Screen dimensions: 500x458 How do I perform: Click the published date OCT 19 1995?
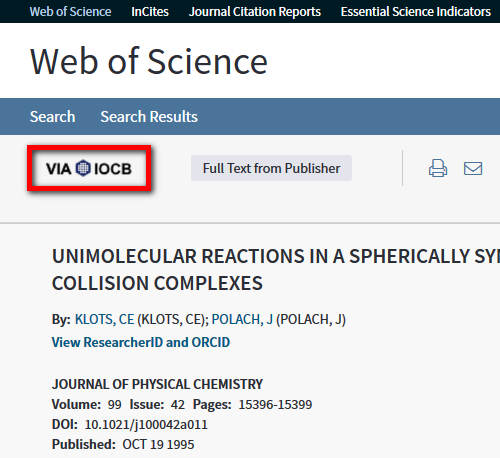[158, 445]
